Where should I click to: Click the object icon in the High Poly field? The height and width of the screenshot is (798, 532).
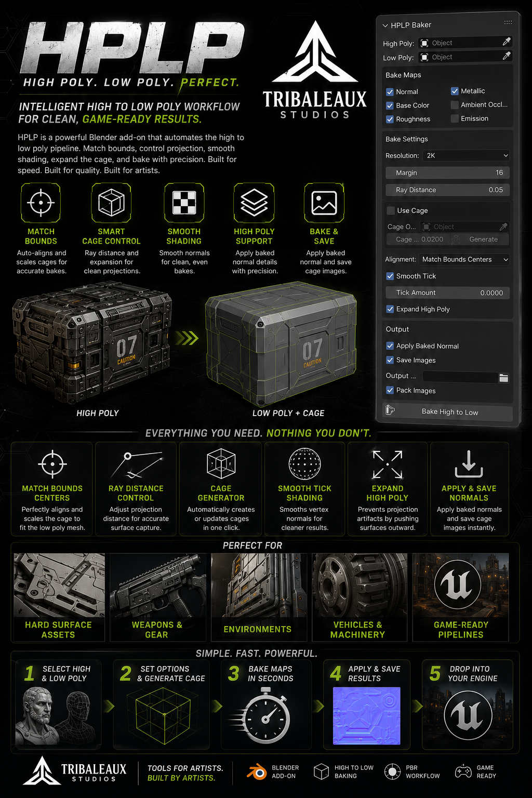click(x=424, y=43)
